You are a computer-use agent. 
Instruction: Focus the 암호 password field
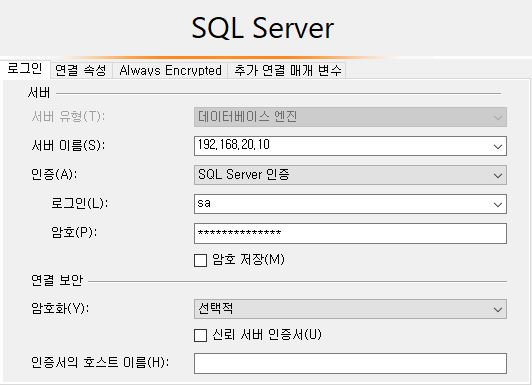350,233
